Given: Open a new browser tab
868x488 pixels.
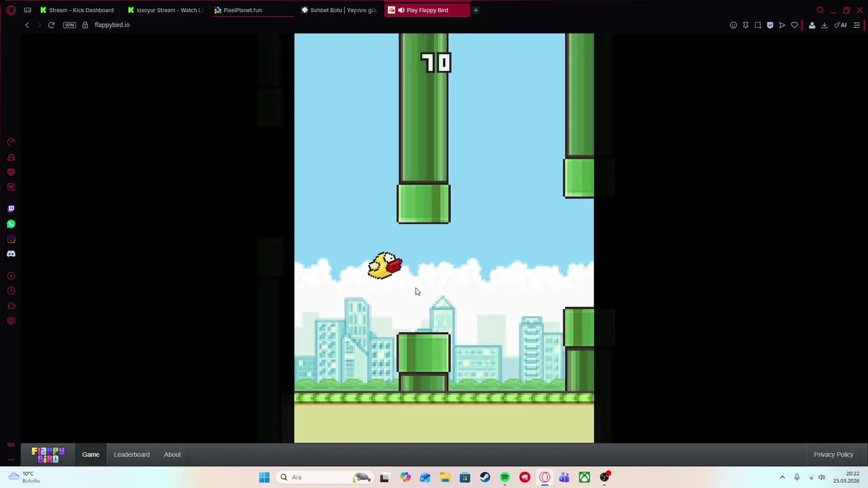Looking at the screenshot, I should (x=475, y=10).
